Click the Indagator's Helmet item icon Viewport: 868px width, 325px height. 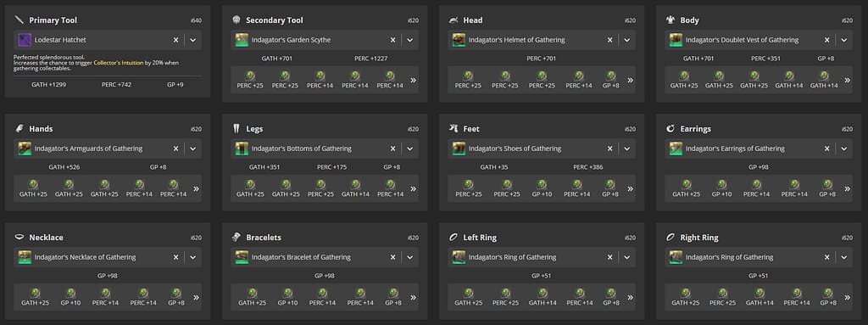pos(459,40)
